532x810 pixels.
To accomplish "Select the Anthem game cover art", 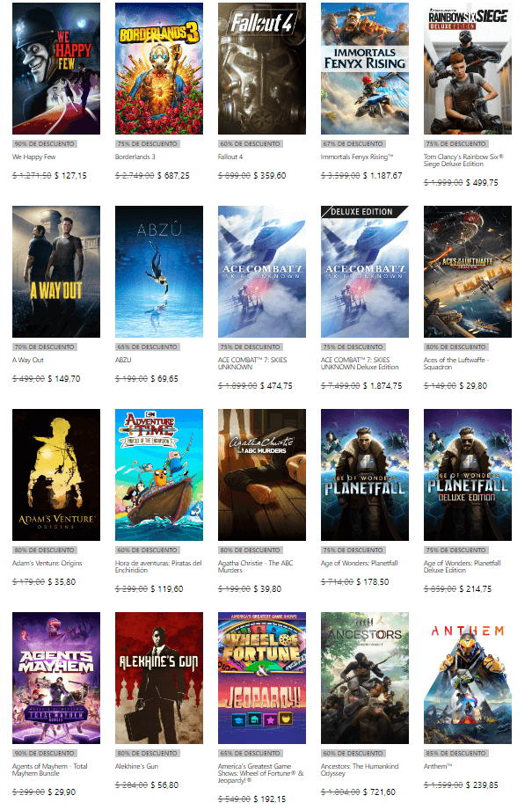I will (468, 678).
